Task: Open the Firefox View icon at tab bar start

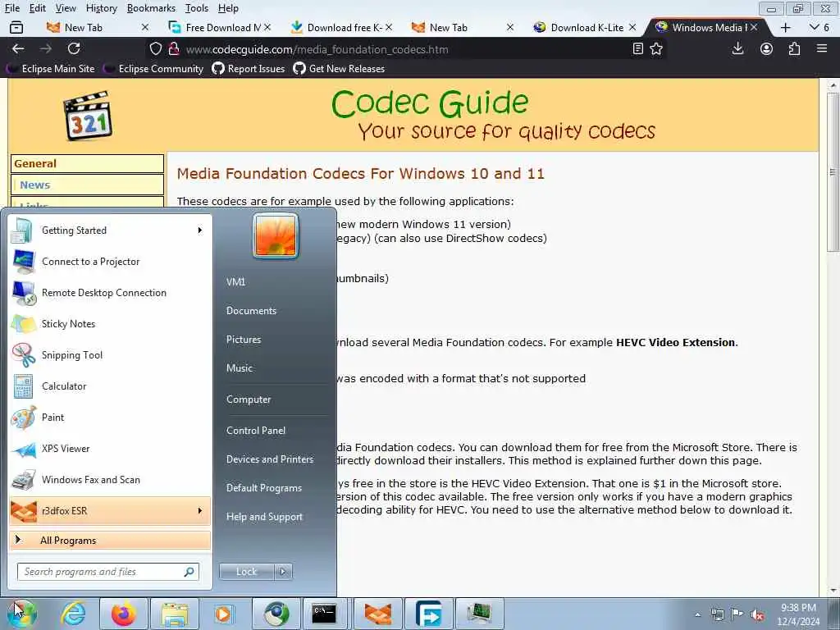Action: pos(16,27)
